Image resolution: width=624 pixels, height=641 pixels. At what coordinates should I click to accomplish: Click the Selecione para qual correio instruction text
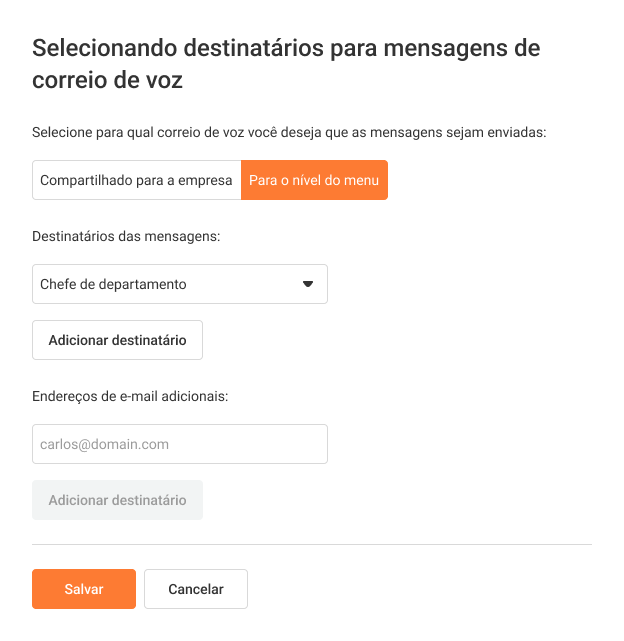click(x=289, y=132)
